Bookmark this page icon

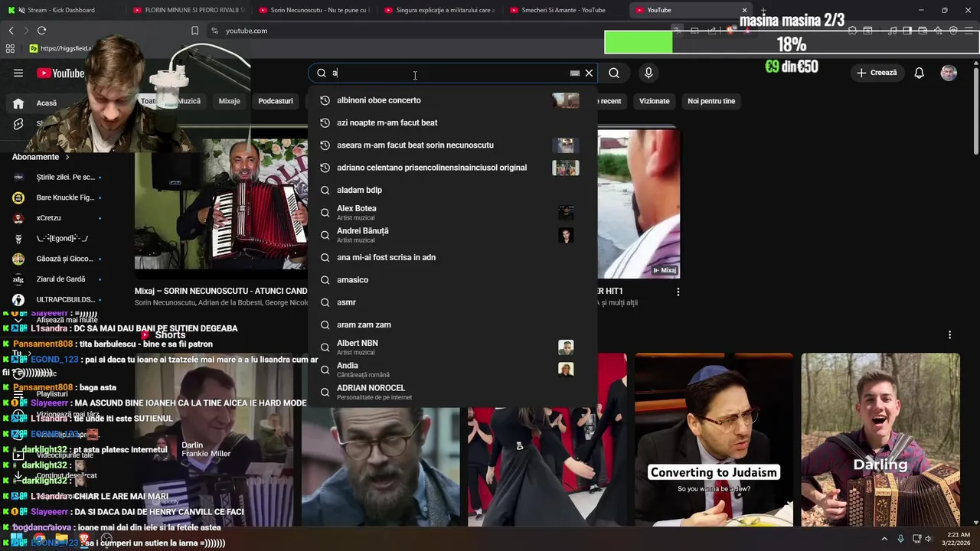(194, 31)
